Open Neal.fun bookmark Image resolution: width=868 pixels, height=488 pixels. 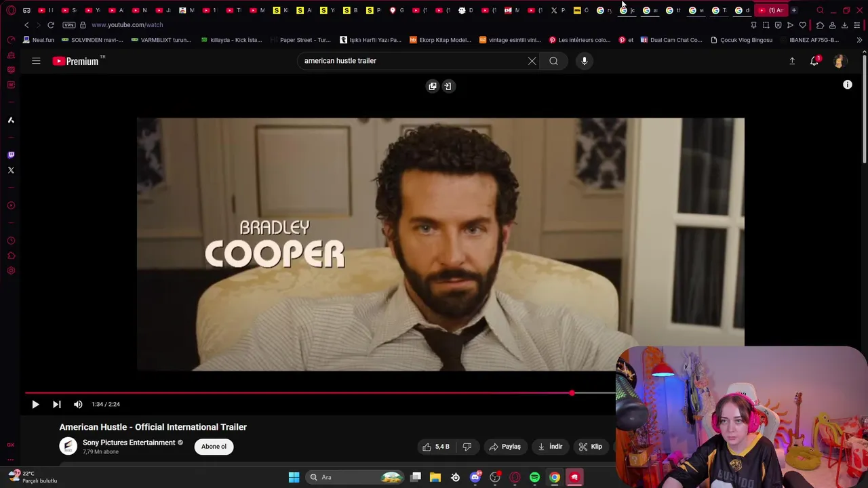(x=38, y=40)
